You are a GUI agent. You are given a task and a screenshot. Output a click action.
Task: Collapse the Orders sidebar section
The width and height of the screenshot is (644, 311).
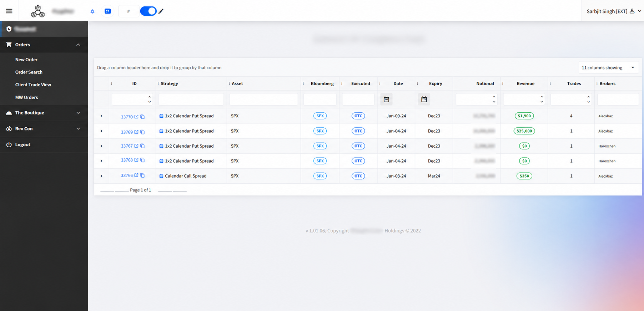pyautogui.click(x=44, y=45)
